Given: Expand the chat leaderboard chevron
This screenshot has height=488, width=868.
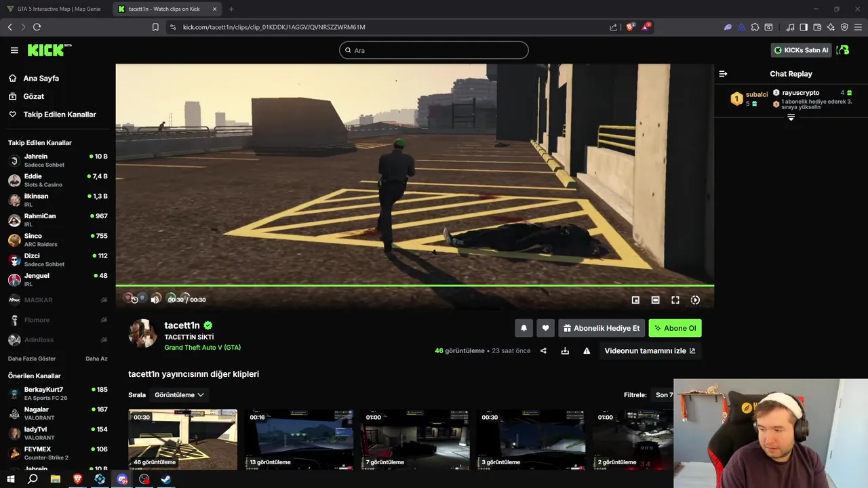Looking at the screenshot, I should 791,117.
